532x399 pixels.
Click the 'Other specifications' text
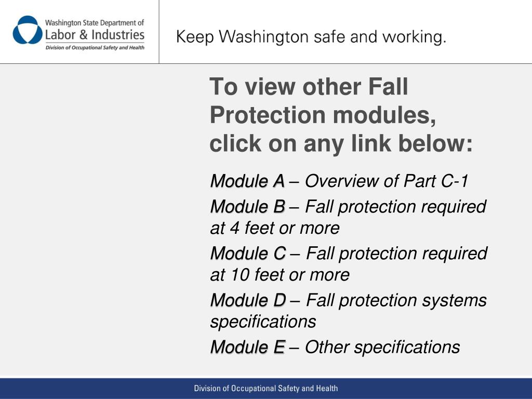pos(382,347)
